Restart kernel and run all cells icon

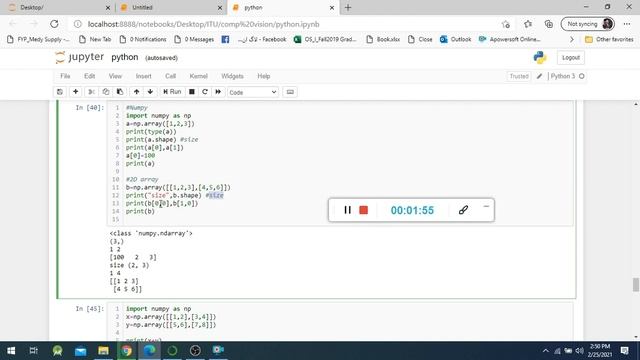pos(218,92)
